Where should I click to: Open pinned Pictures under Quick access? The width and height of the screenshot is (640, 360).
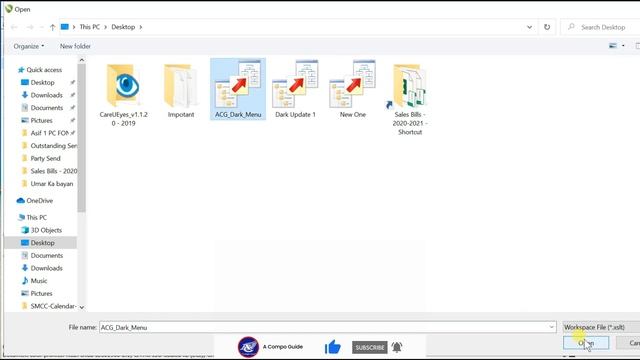pyautogui.click(x=41, y=120)
